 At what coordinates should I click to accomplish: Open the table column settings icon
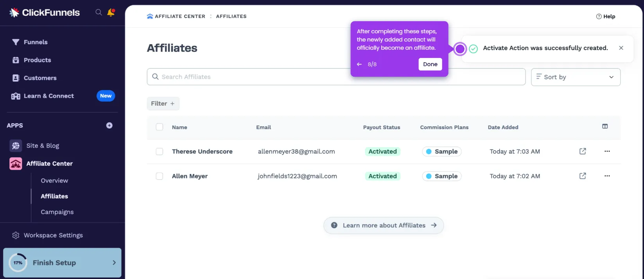pos(605,126)
